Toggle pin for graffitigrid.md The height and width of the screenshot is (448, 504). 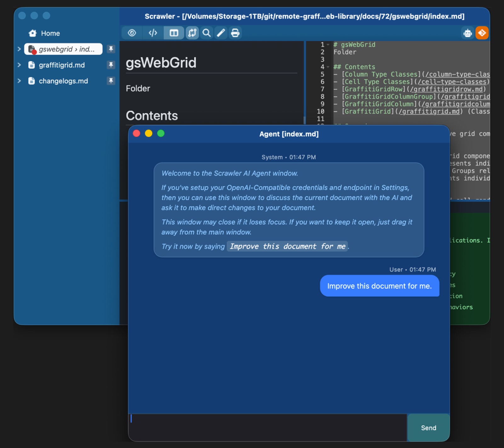[x=111, y=65]
